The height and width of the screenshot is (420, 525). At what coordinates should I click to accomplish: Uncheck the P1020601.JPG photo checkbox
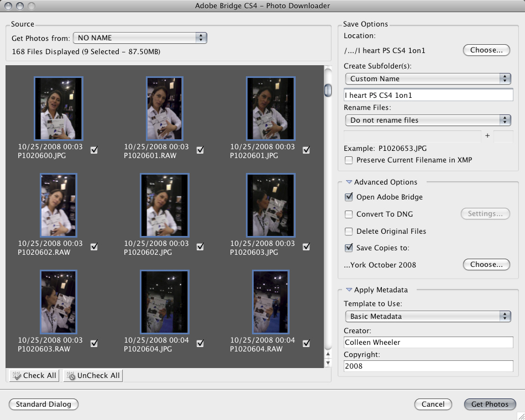click(x=306, y=150)
